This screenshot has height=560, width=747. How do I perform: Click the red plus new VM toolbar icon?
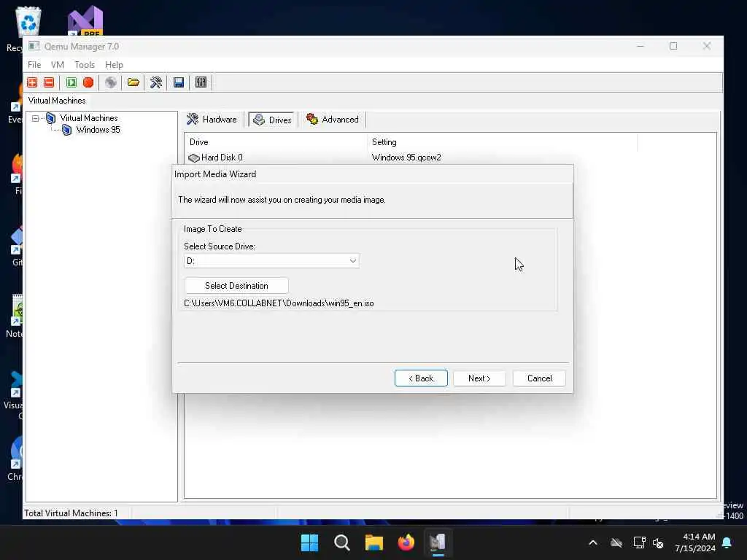[x=32, y=82]
